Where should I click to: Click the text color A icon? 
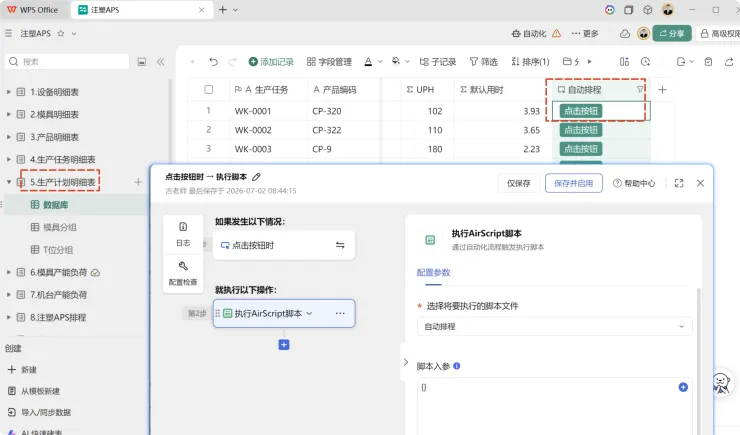(x=368, y=62)
